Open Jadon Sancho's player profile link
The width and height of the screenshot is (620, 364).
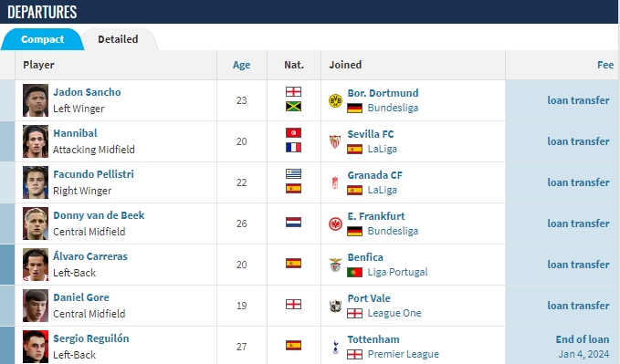tap(87, 92)
